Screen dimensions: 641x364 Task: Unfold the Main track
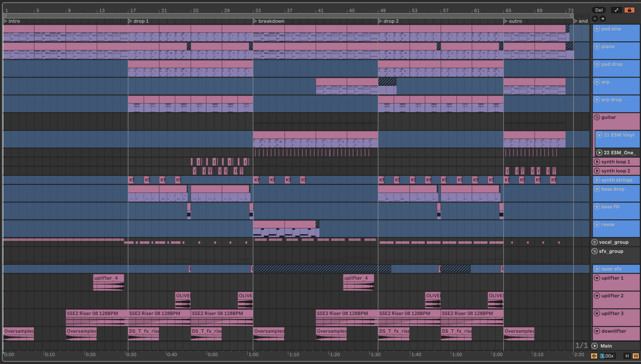595,346
